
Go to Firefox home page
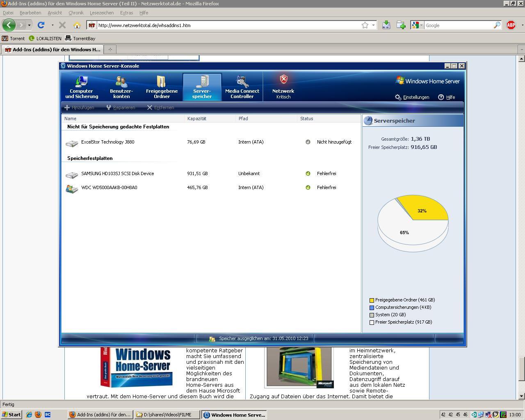(x=77, y=25)
